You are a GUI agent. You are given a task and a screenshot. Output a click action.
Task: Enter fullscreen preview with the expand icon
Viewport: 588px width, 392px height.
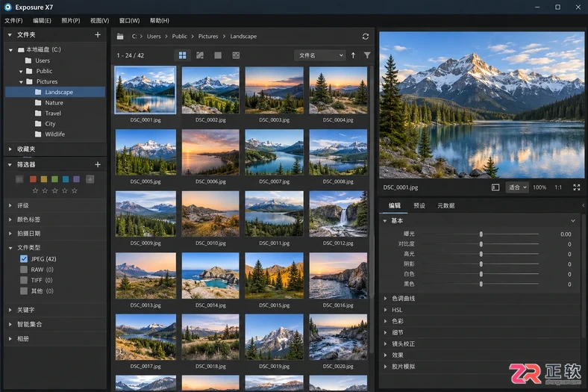[576, 187]
